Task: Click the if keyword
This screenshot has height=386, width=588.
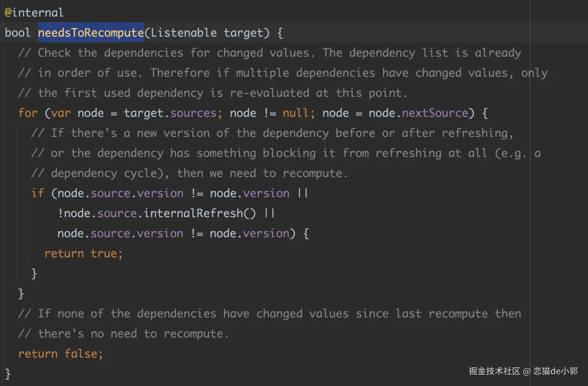Action: (x=38, y=193)
